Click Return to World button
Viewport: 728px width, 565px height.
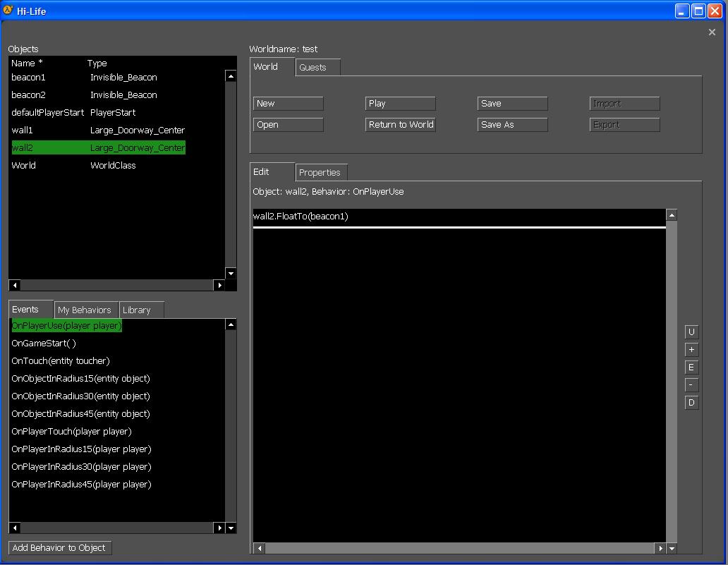click(x=400, y=124)
